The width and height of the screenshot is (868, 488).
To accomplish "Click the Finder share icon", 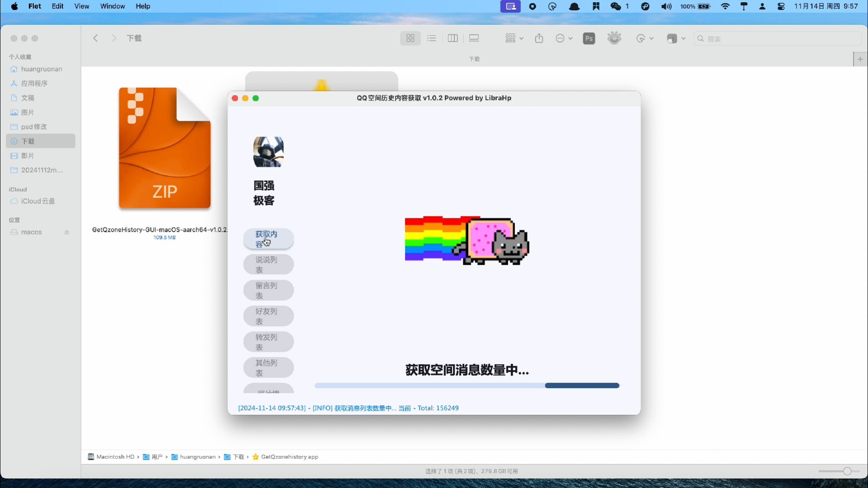I will pos(539,38).
